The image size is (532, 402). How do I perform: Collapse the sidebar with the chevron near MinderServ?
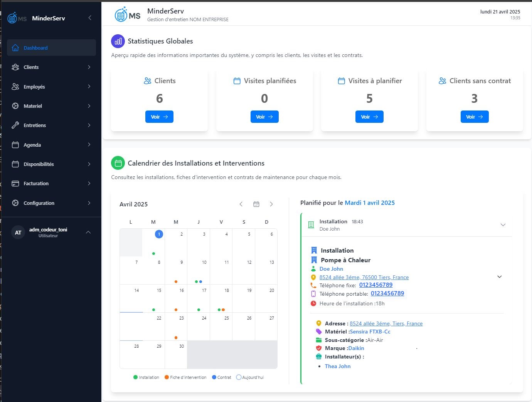click(90, 18)
